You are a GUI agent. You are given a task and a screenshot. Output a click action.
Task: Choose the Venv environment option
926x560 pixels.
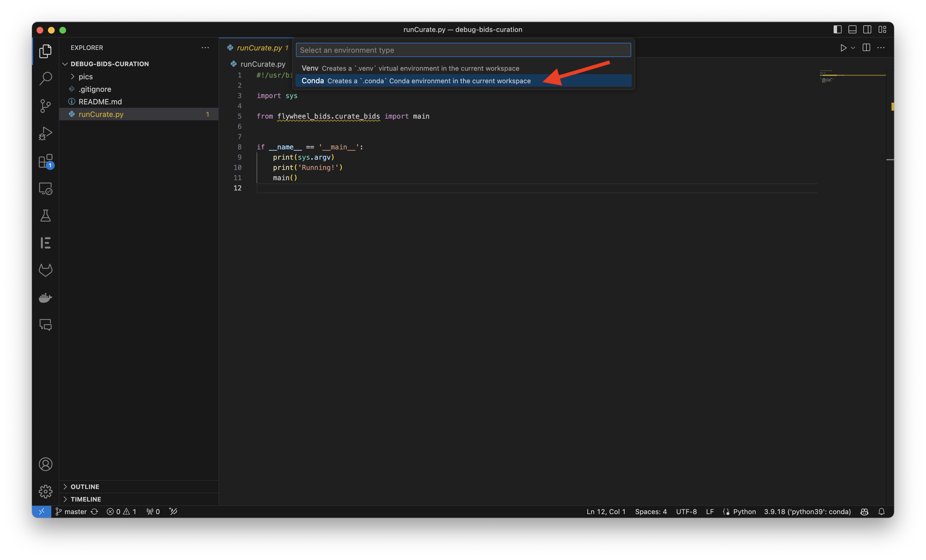coord(463,68)
